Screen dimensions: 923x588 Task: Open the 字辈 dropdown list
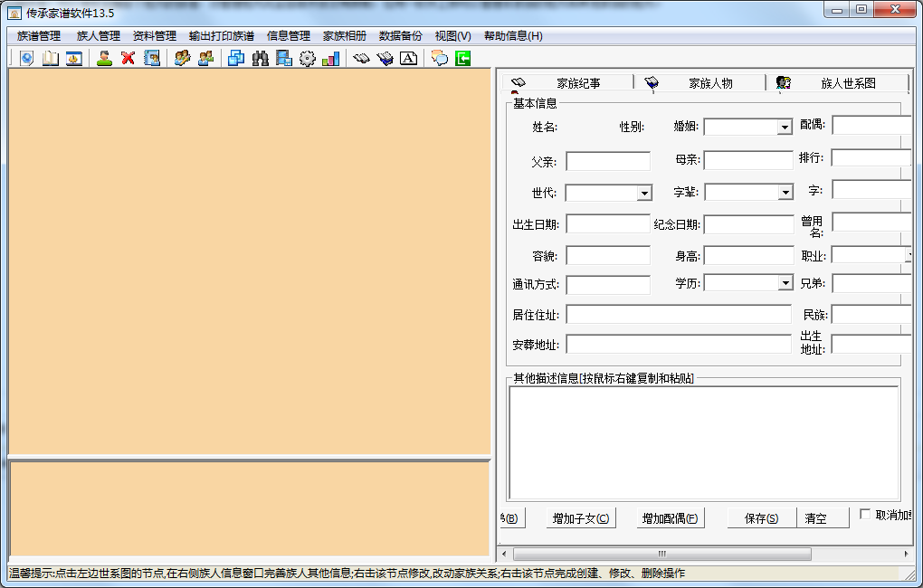point(785,193)
